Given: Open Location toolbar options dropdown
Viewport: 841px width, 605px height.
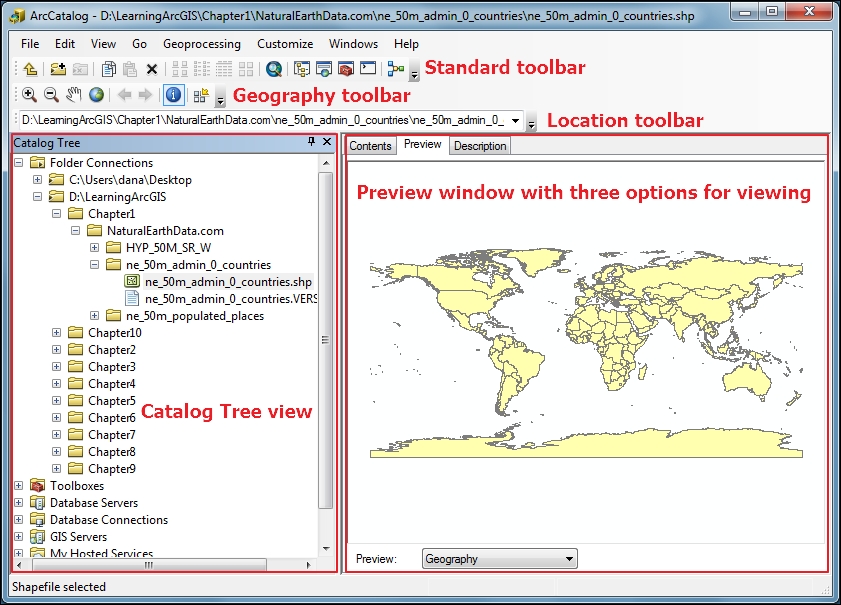Looking at the screenshot, I should 531,122.
